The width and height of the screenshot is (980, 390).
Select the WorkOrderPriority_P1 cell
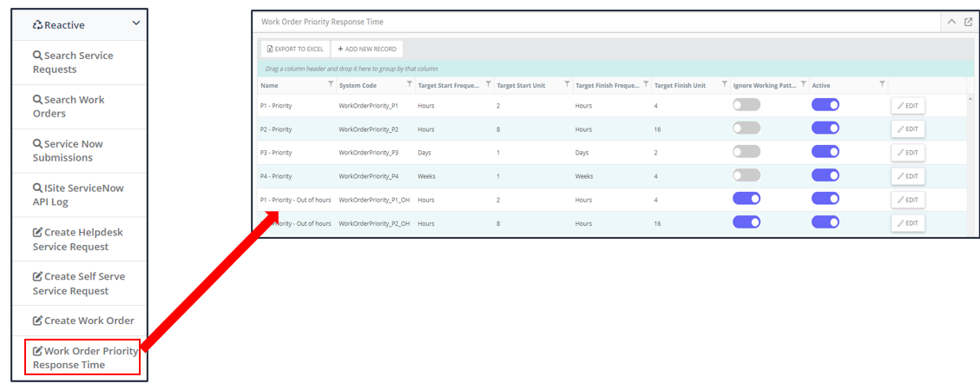click(x=368, y=106)
